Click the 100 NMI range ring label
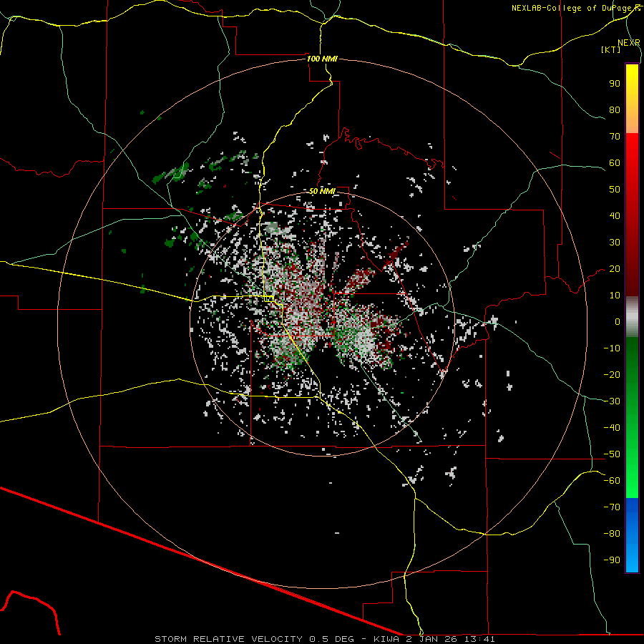644x644 pixels. (x=322, y=59)
